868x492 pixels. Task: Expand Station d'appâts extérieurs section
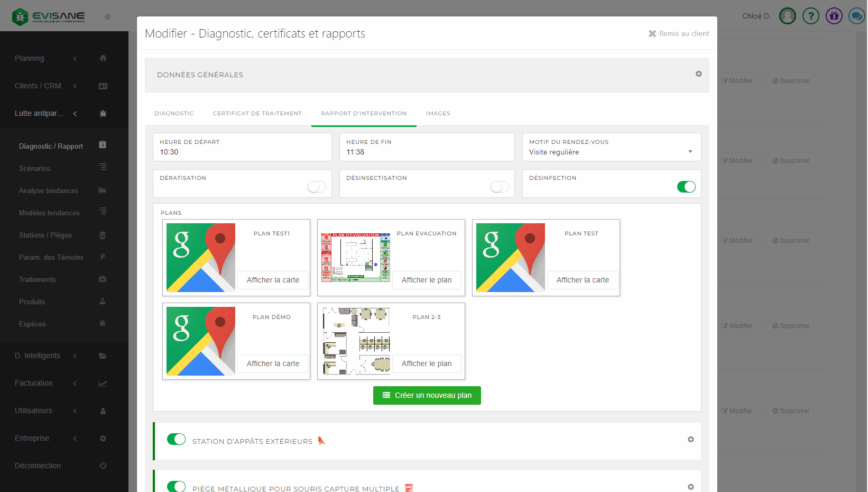[x=690, y=440]
